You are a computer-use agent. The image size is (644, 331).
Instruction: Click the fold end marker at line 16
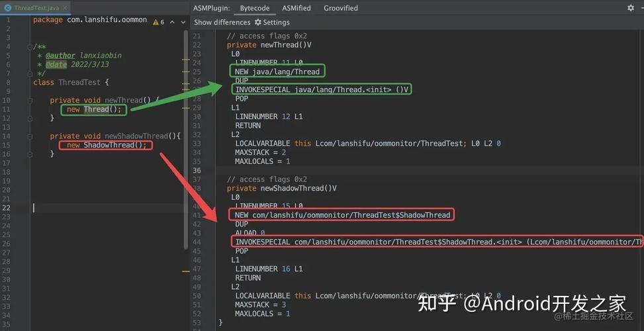30,154
